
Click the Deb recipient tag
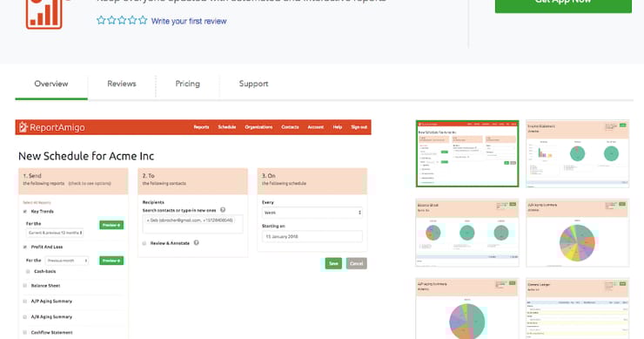tap(190, 220)
